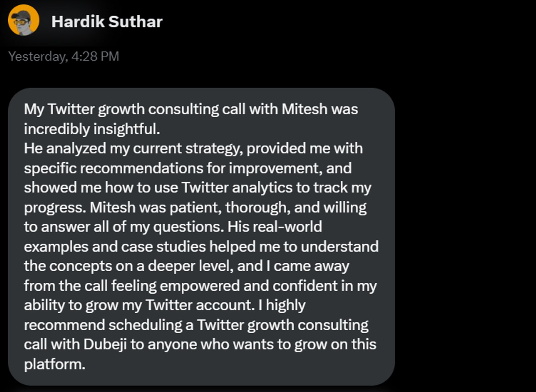The width and height of the screenshot is (536, 392).
Task: Click the word improvement in the message
Action: 275,168
